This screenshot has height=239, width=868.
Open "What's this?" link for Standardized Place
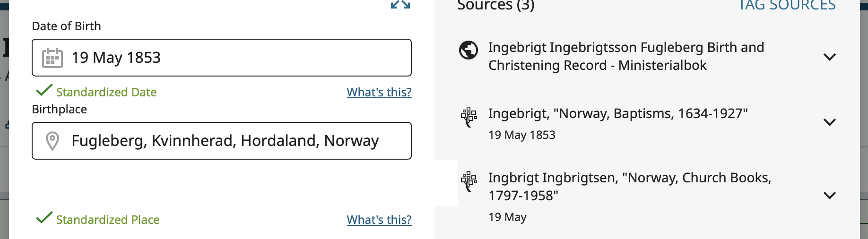379,220
